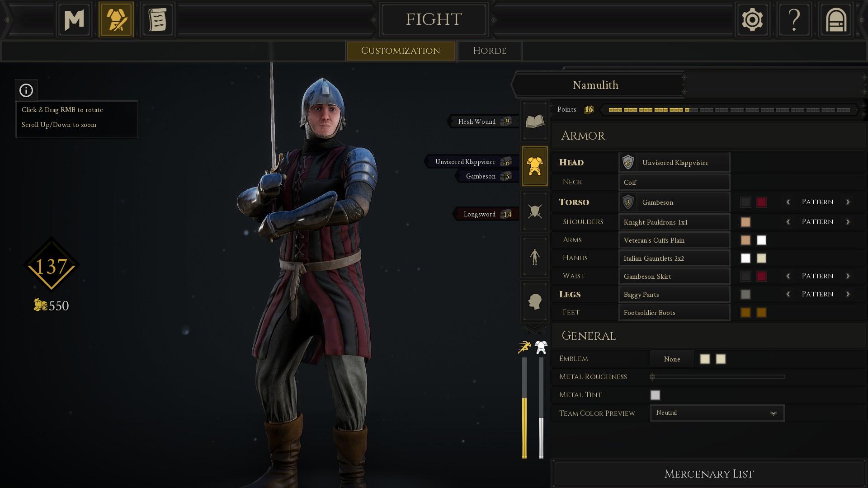Open the Mordhau main menu M icon
Viewport: 868px width, 488px height.
click(74, 20)
